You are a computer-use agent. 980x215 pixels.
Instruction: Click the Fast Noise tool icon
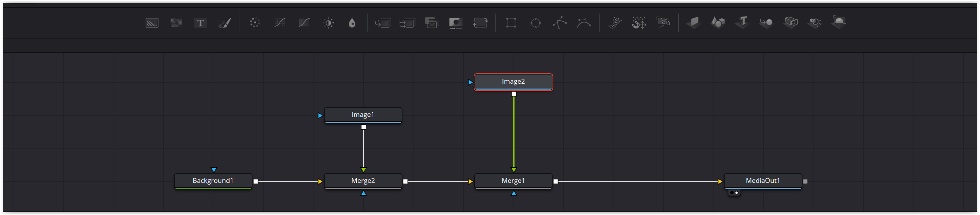click(x=176, y=23)
